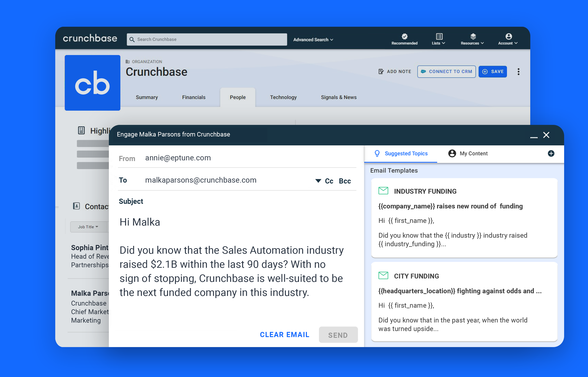Click the Industry Funding envelope icon
Screen dimensions: 588x377
(x=383, y=191)
